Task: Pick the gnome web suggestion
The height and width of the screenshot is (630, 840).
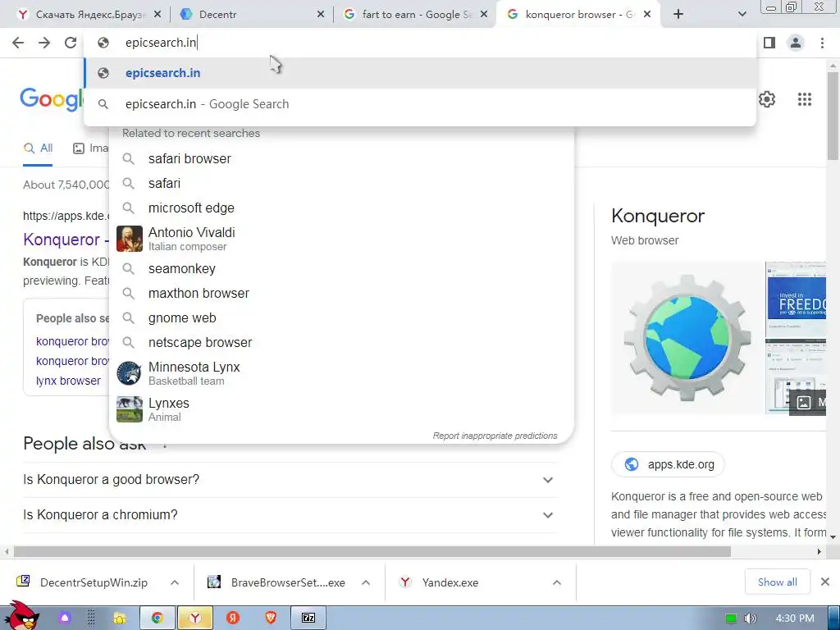Action: coord(341,317)
